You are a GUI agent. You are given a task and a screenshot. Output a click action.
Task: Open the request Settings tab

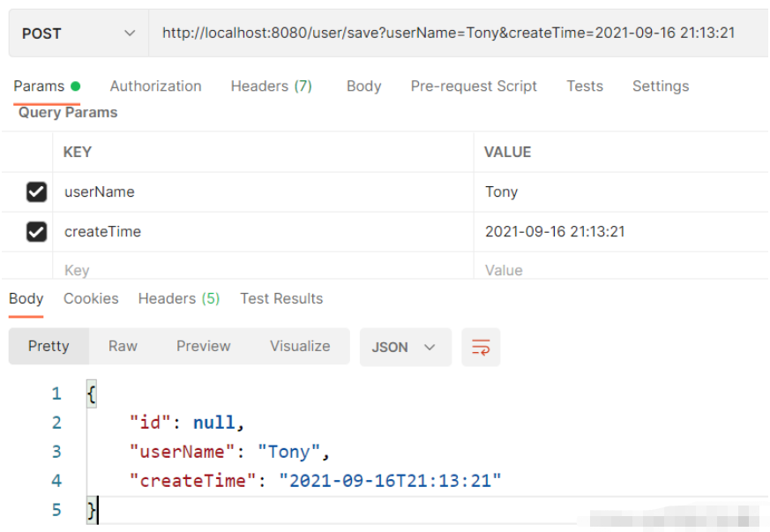click(x=660, y=86)
